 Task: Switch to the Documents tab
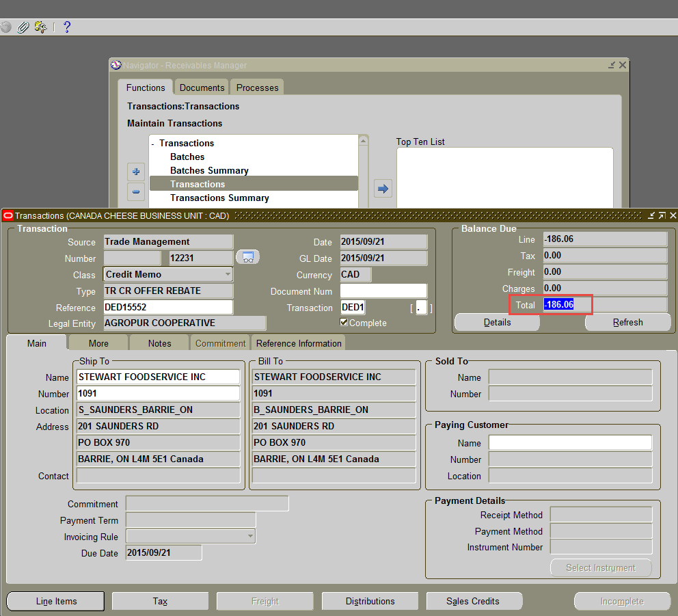pyautogui.click(x=202, y=88)
